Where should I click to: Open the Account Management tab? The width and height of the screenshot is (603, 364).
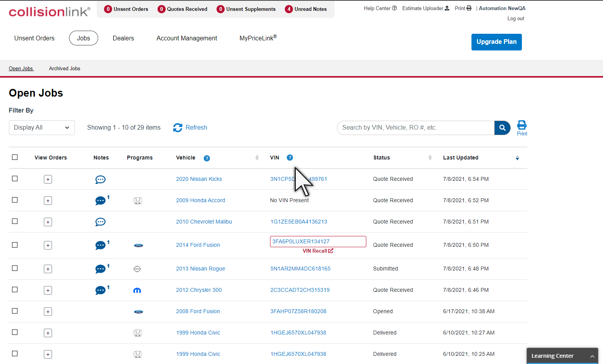[187, 38]
